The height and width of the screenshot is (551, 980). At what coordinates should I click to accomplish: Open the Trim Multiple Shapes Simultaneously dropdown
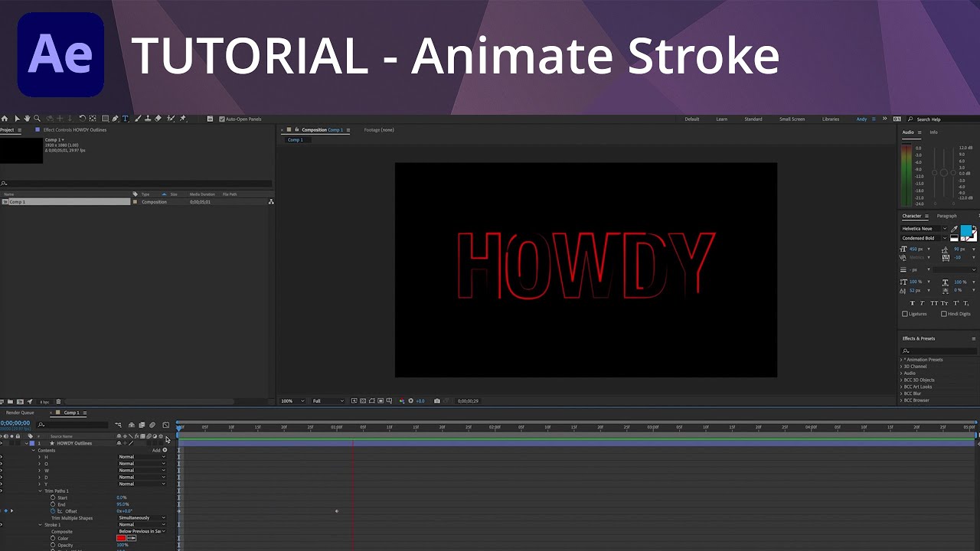pyautogui.click(x=142, y=518)
